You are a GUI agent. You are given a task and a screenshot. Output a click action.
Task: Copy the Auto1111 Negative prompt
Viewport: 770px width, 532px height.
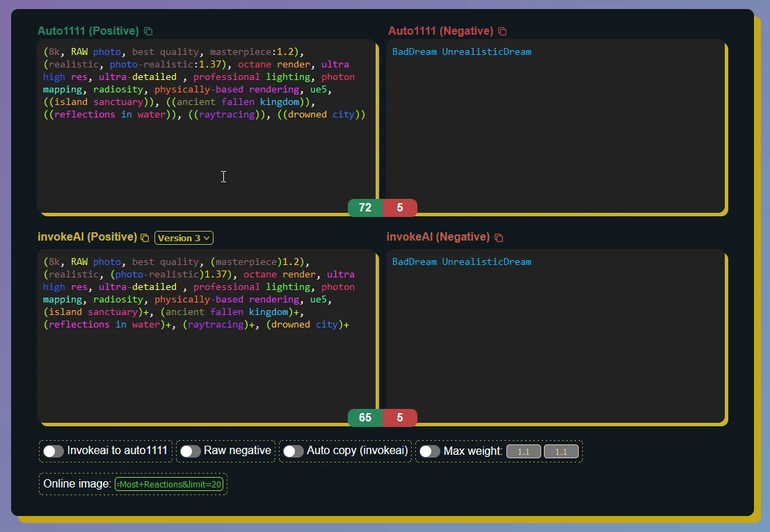502,31
